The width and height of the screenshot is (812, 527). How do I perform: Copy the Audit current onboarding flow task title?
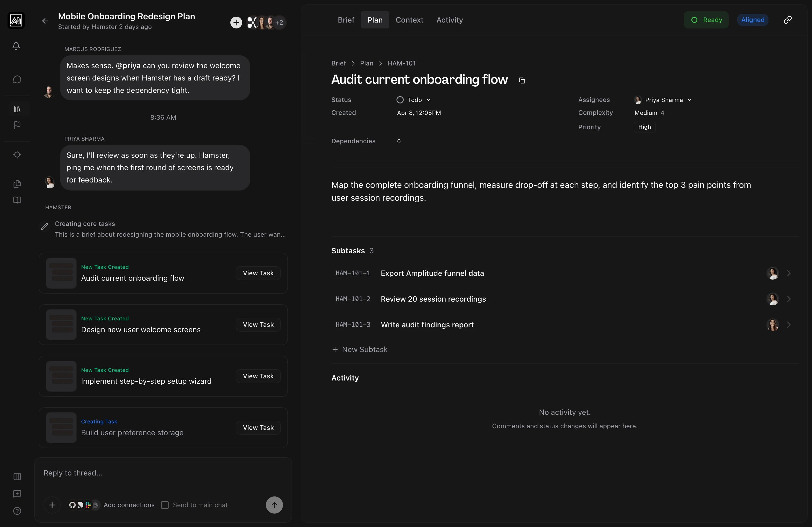click(x=522, y=80)
